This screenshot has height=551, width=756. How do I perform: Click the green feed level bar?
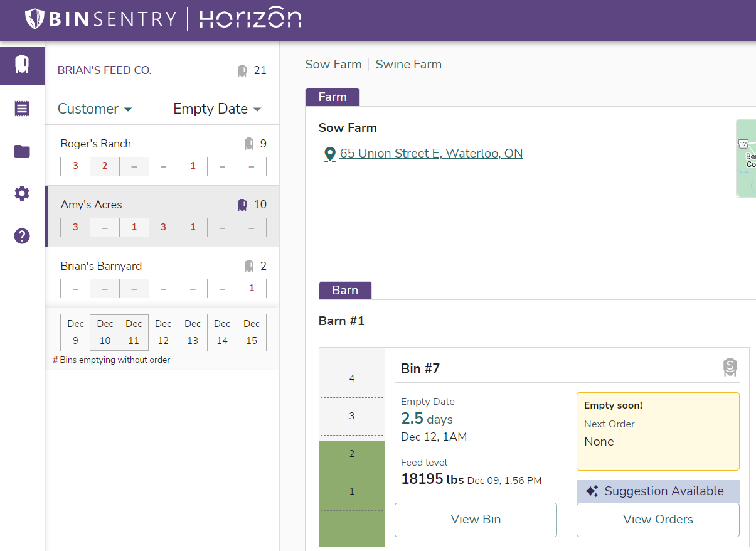[352, 493]
